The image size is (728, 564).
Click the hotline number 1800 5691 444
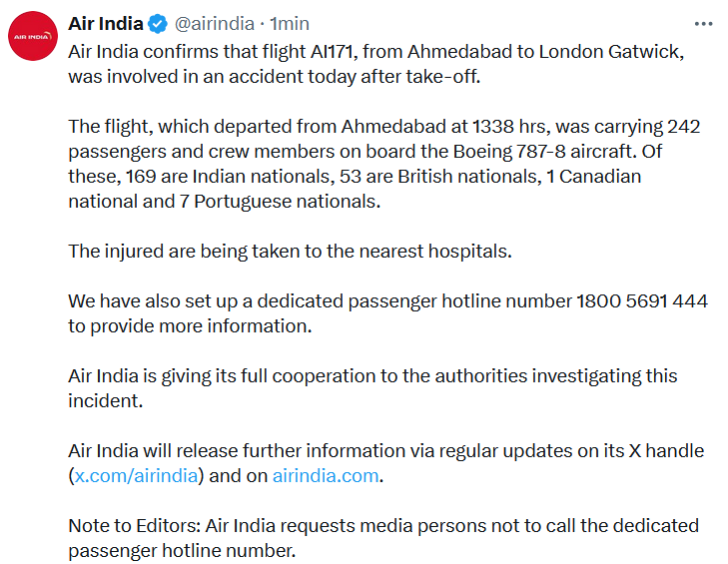coord(641,300)
